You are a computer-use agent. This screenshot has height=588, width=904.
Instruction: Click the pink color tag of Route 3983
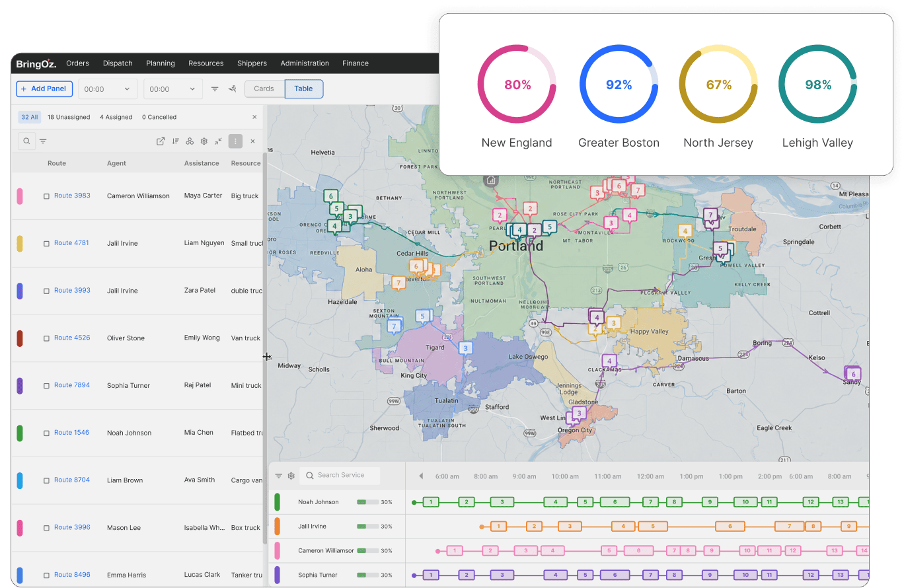pos(20,196)
